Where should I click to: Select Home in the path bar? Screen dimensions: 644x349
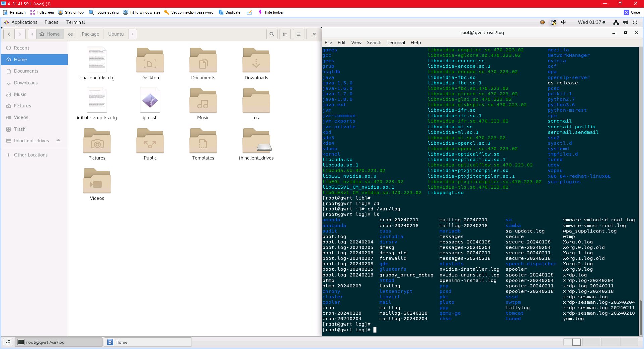pos(50,34)
